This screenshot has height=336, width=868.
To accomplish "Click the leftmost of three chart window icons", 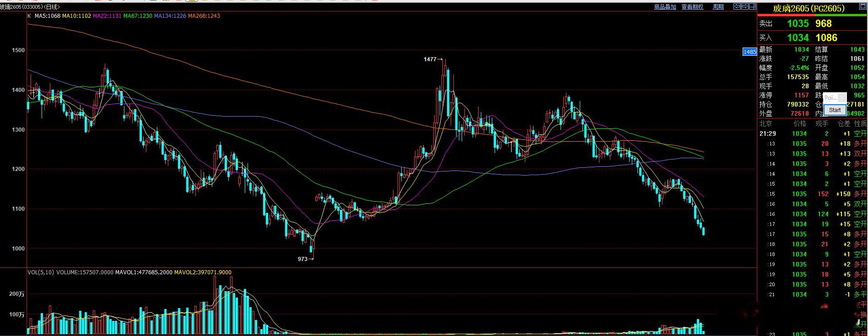I will [737, 6].
